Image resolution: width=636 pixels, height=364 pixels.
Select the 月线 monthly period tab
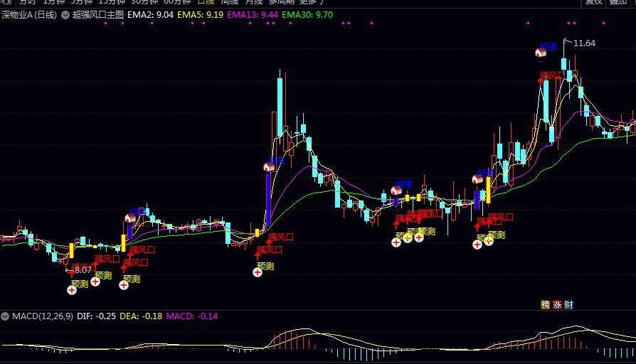pyautogui.click(x=254, y=2)
